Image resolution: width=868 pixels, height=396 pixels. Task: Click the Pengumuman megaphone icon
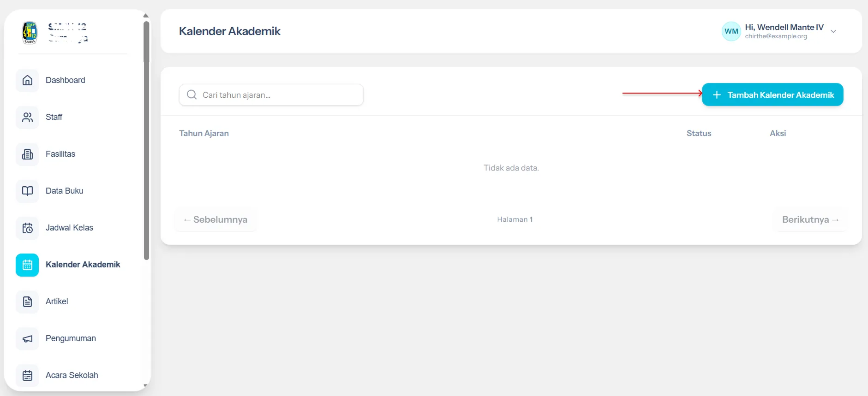tap(27, 338)
